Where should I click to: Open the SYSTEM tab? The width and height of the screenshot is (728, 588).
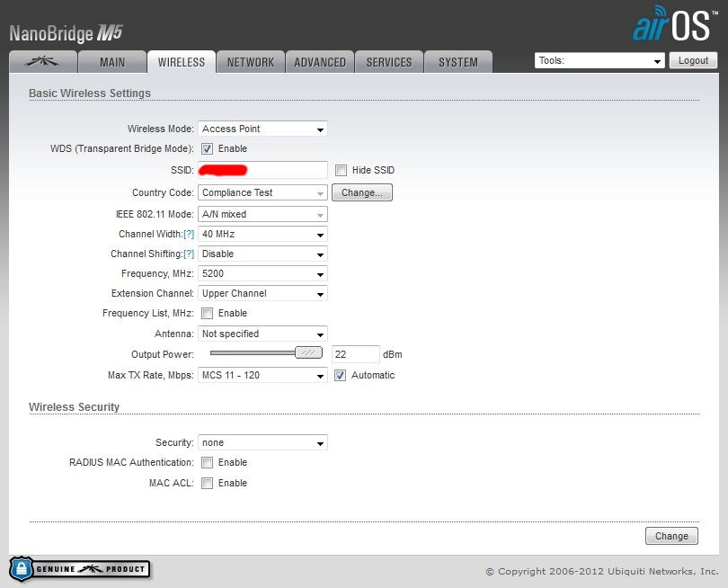(458, 62)
